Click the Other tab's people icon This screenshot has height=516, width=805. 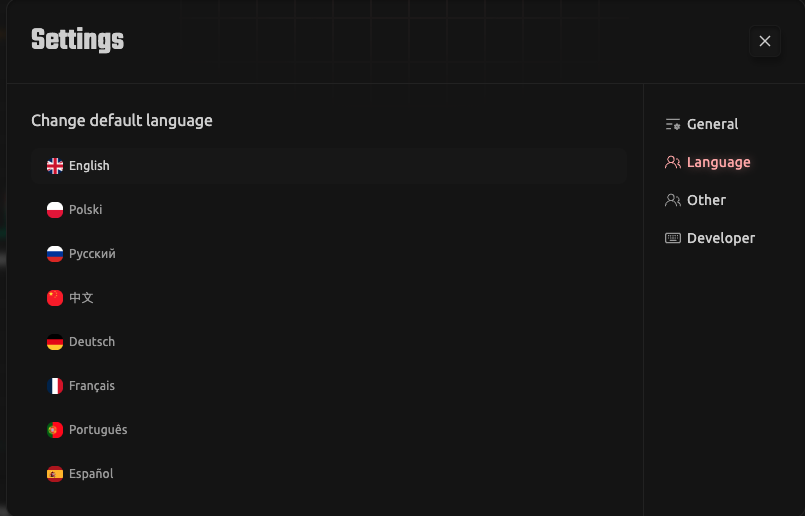point(673,200)
